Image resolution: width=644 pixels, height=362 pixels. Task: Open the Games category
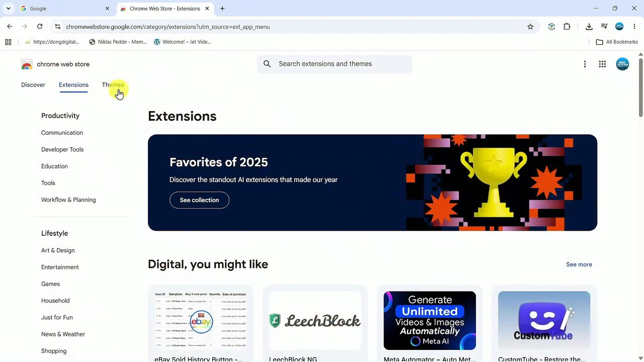(50, 284)
